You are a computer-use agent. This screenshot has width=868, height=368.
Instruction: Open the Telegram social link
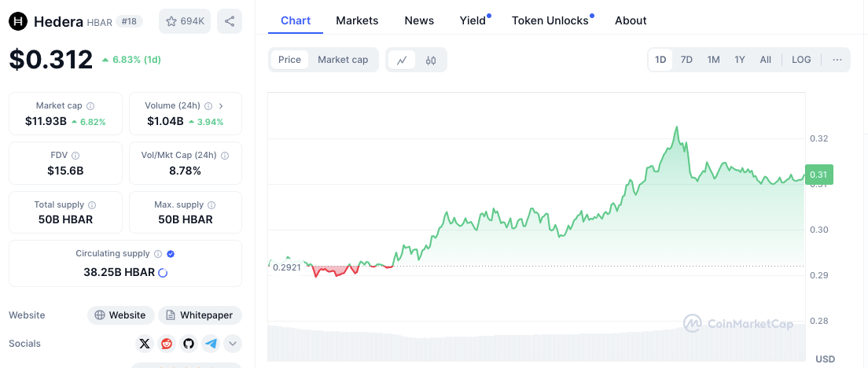click(x=211, y=344)
